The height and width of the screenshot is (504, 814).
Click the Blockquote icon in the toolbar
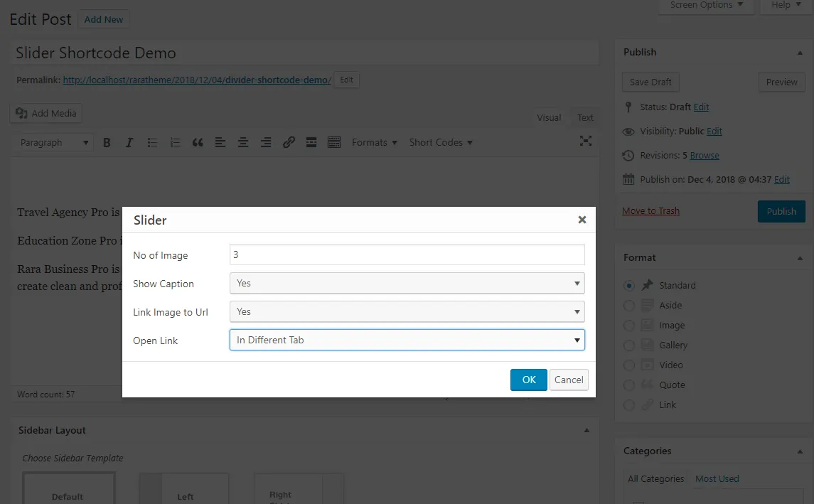pyautogui.click(x=198, y=143)
